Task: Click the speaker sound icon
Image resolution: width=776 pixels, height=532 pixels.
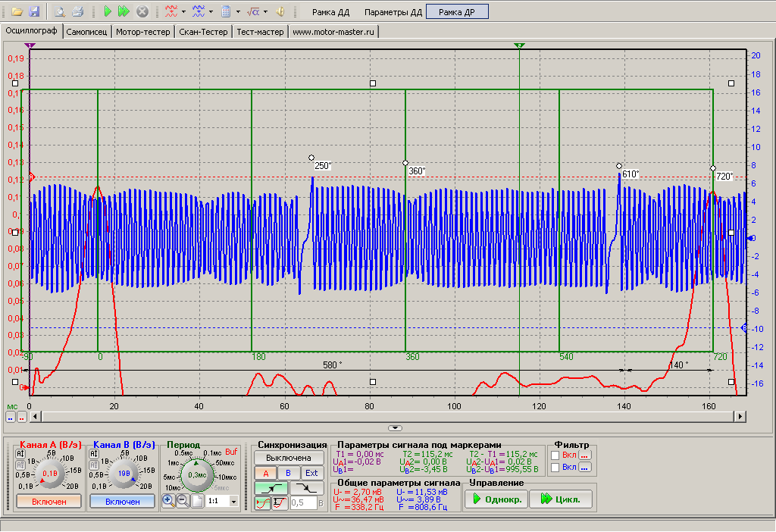Action: click(280, 11)
